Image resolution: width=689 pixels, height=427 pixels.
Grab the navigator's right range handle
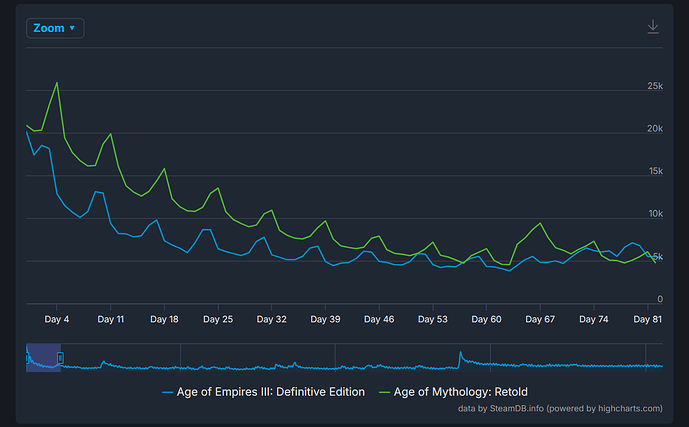click(60, 358)
